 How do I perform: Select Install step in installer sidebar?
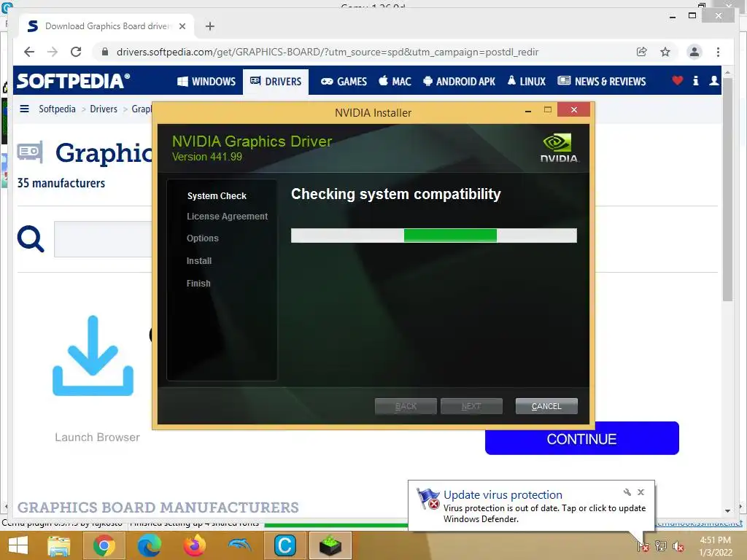click(199, 261)
